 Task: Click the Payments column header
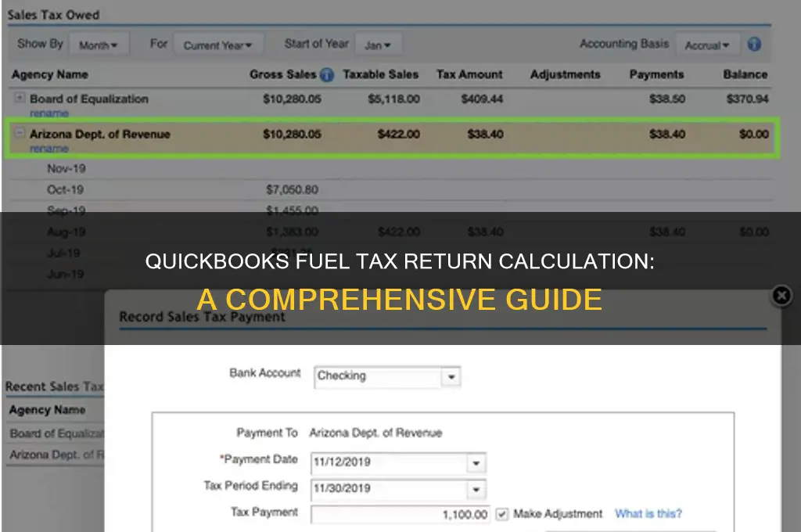pyautogui.click(x=656, y=74)
